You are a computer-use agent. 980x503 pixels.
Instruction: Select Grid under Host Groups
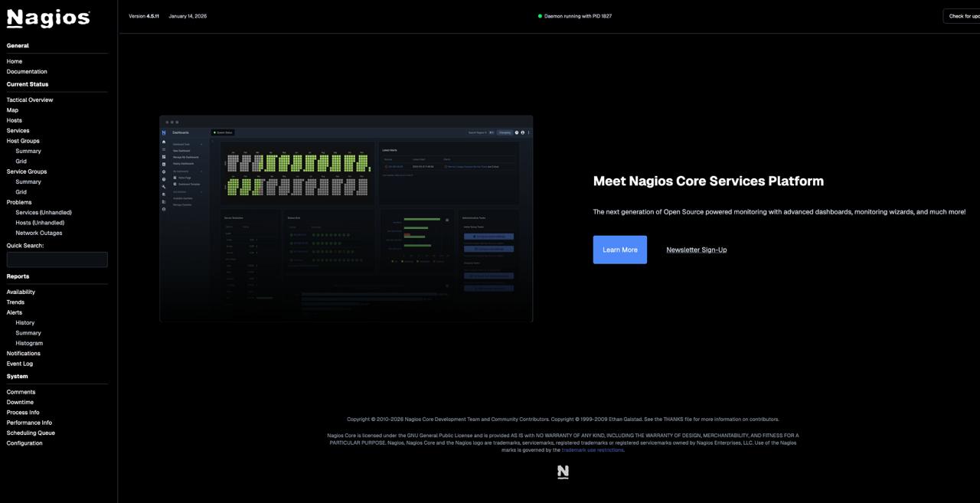[x=21, y=161]
